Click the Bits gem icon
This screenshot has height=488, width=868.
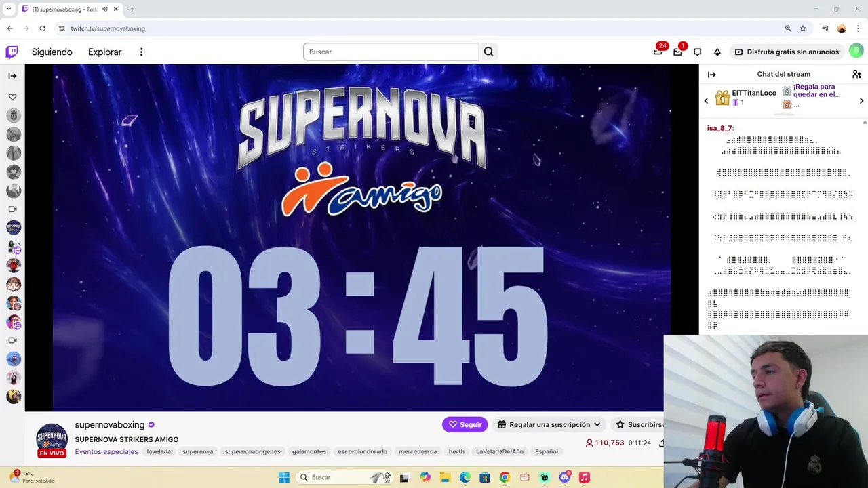(x=717, y=52)
